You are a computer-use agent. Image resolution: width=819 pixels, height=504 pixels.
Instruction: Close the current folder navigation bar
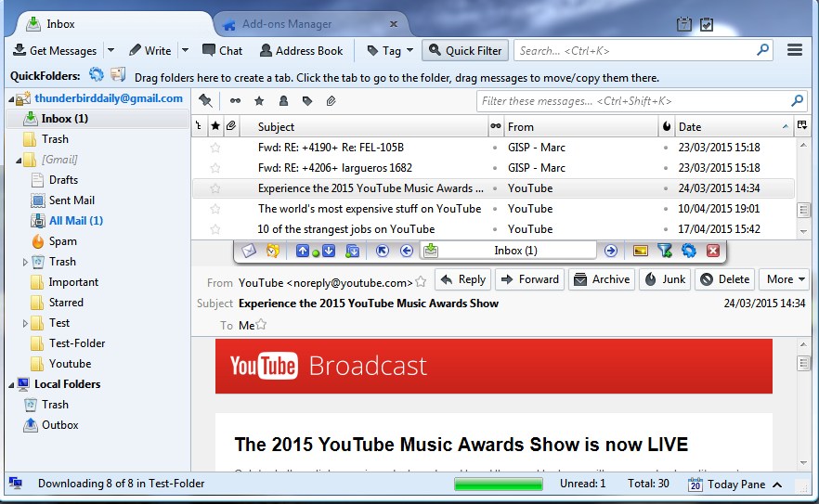click(713, 251)
